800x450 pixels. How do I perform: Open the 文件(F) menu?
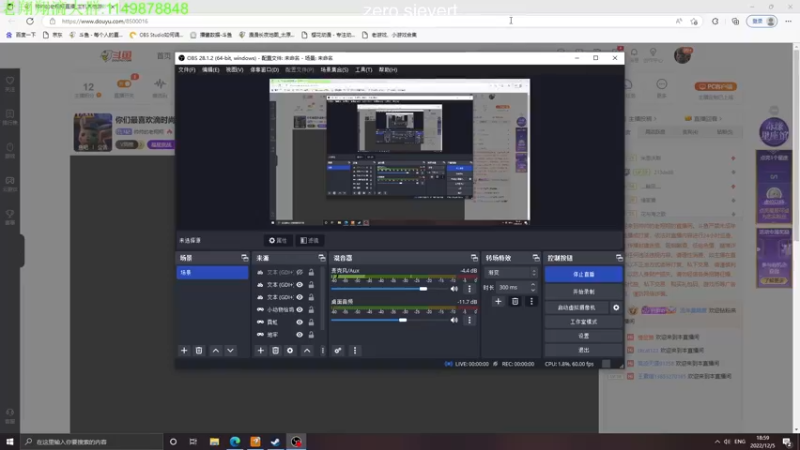187,70
